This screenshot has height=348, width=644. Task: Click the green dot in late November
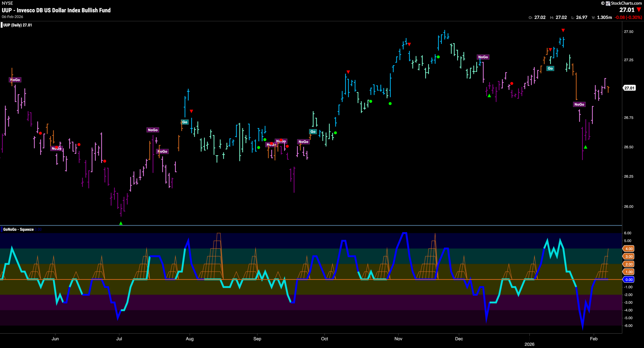coord(438,57)
